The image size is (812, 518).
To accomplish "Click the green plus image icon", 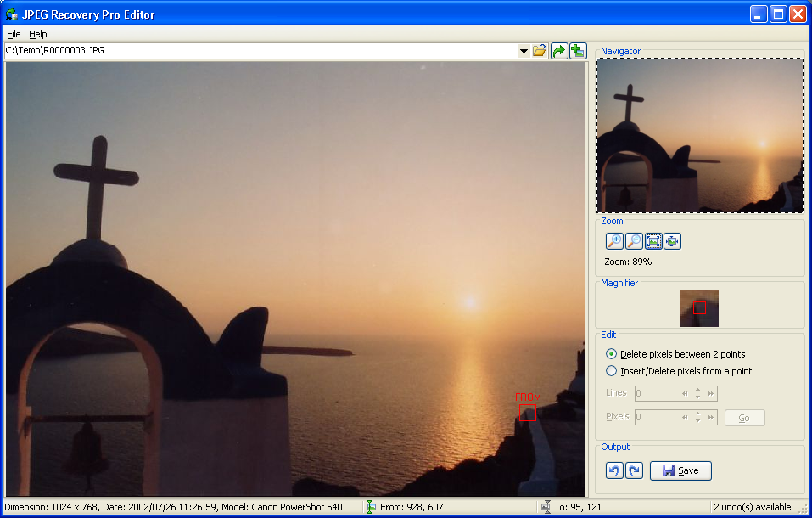I will pos(578,51).
